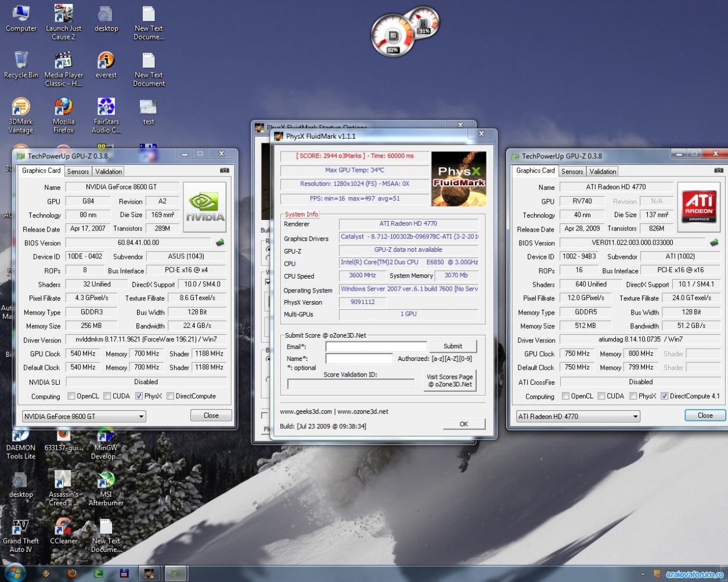Image resolution: width=728 pixels, height=582 pixels.
Task: Select FairStars Audio Converter shortcut
Action: (106, 115)
